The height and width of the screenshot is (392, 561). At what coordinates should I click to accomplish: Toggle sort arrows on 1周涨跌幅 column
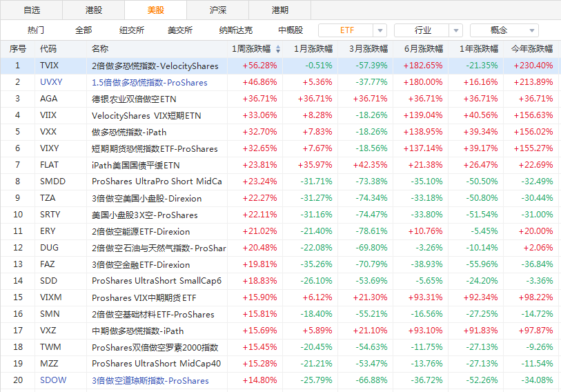tap(278, 50)
